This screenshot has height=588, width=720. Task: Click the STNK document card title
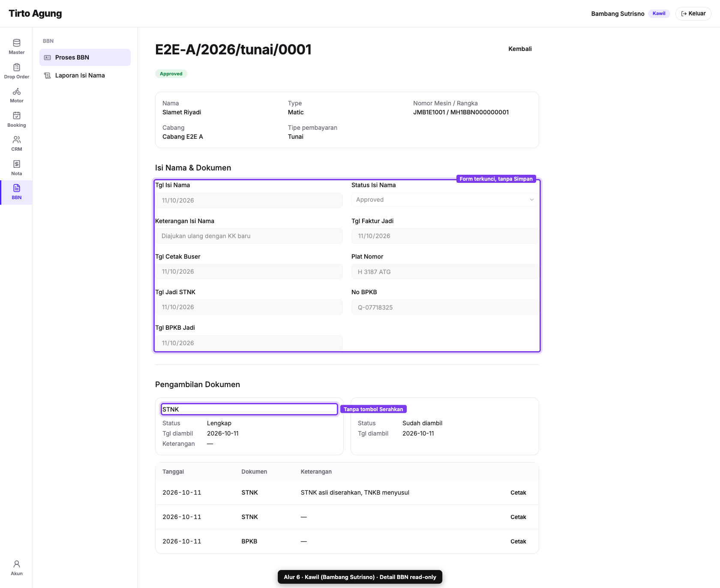tap(171, 409)
